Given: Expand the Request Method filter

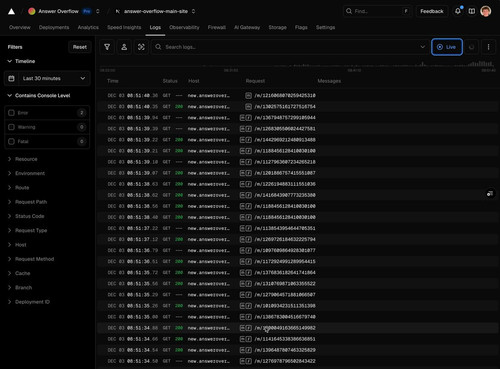Looking at the screenshot, I should (x=31, y=259).
